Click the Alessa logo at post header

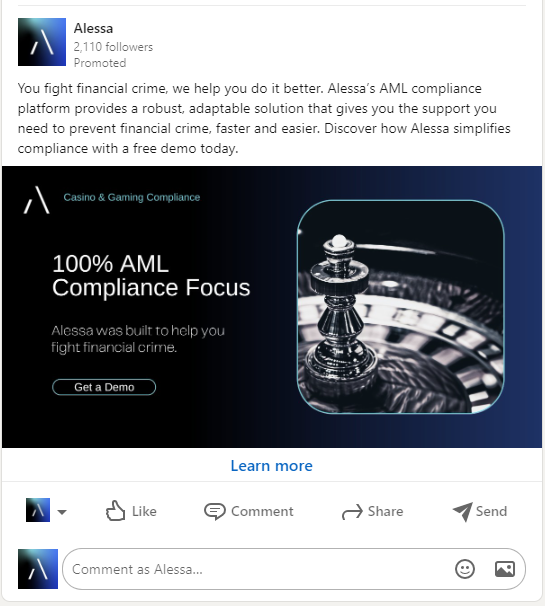click(x=42, y=42)
